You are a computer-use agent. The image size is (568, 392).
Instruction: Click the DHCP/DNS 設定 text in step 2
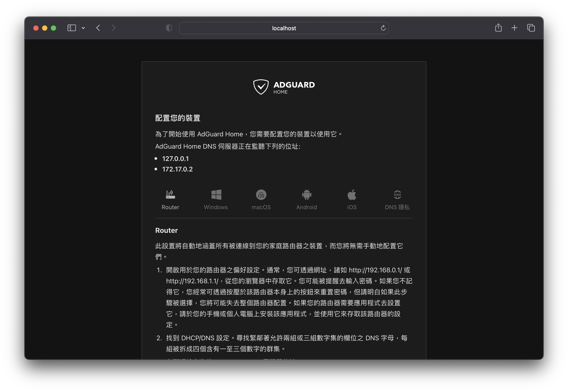[x=205, y=338]
